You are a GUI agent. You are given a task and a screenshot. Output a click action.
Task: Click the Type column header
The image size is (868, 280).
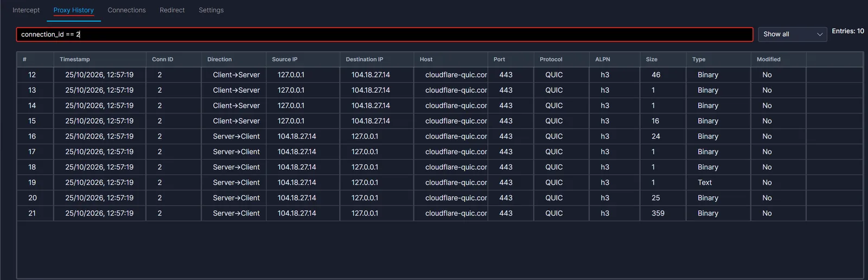(x=718, y=59)
